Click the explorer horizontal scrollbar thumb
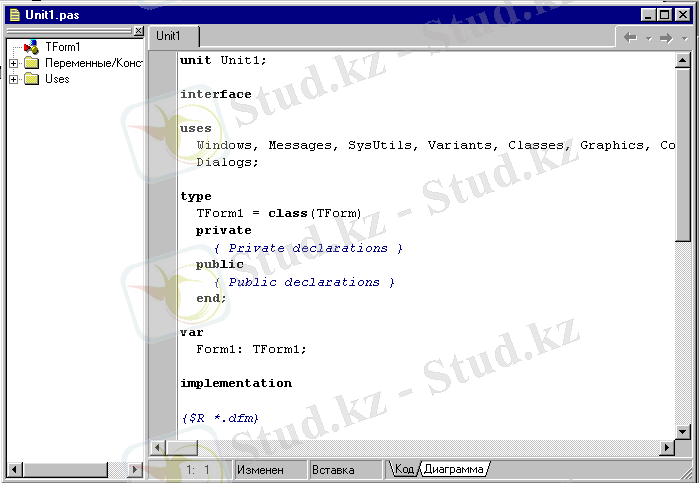This screenshot has width=699, height=483. click(66, 469)
